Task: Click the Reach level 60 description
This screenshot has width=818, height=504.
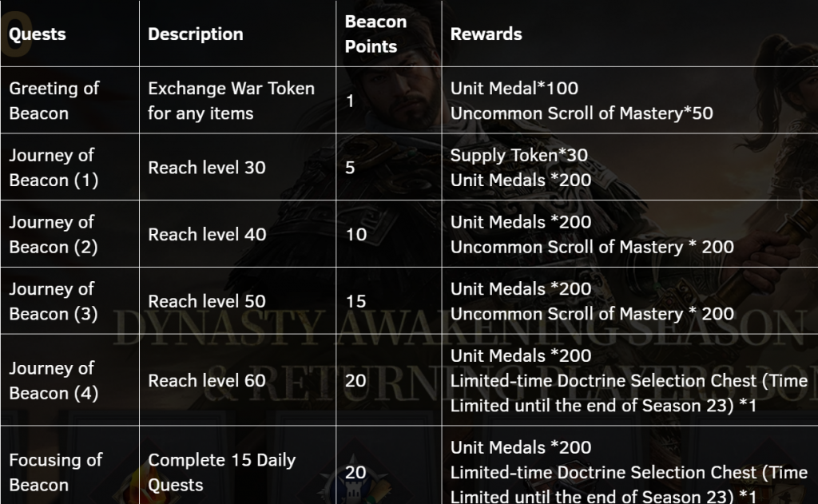Action: (x=207, y=380)
